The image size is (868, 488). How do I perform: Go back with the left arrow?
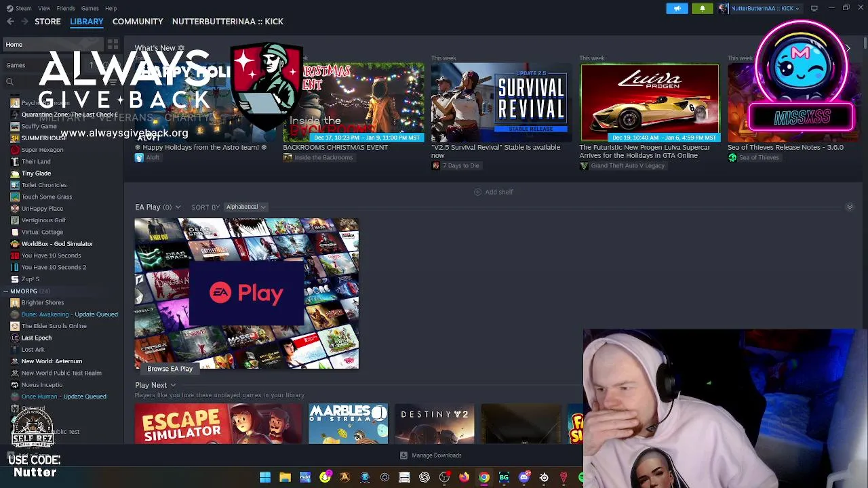tap(10, 22)
